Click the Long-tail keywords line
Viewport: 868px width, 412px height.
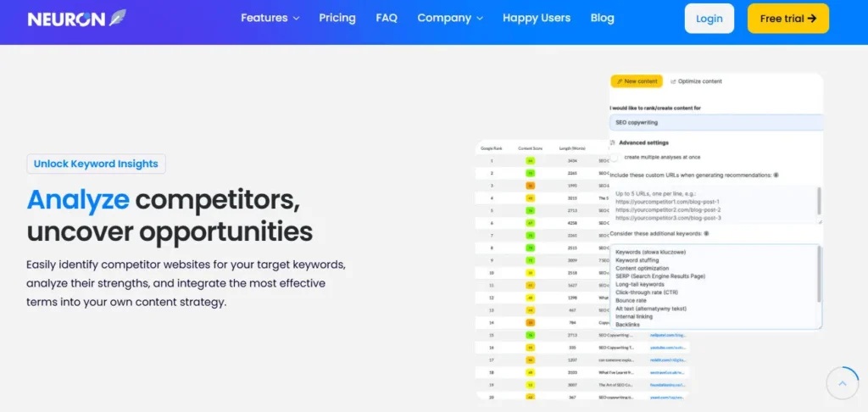click(640, 284)
